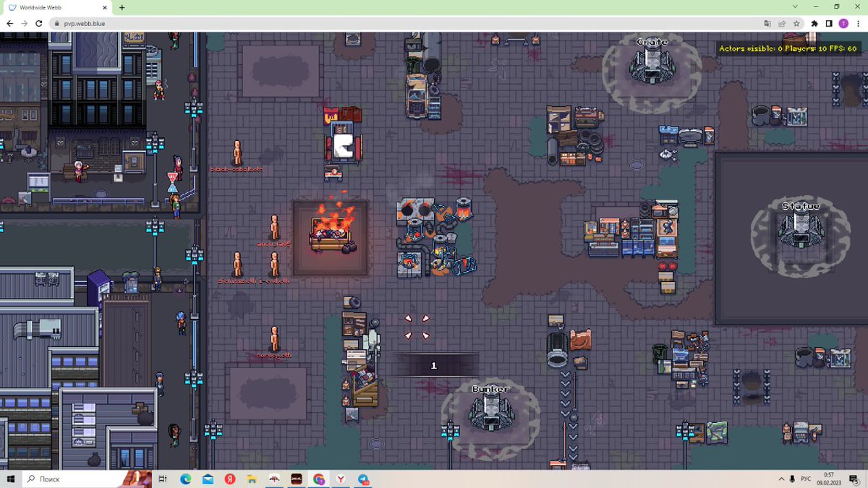Open the red Yandex icon on the taskbar

click(230, 479)
